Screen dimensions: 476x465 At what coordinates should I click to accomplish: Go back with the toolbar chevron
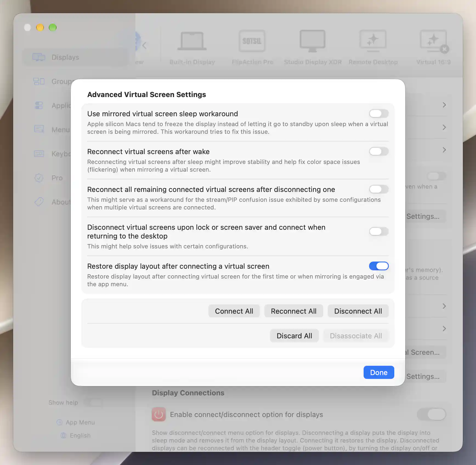[x=144, y=45]
